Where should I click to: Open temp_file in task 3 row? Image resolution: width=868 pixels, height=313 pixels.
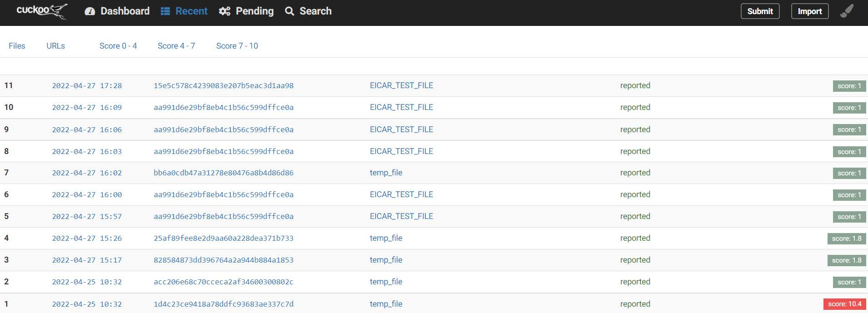tap(386, 260)
